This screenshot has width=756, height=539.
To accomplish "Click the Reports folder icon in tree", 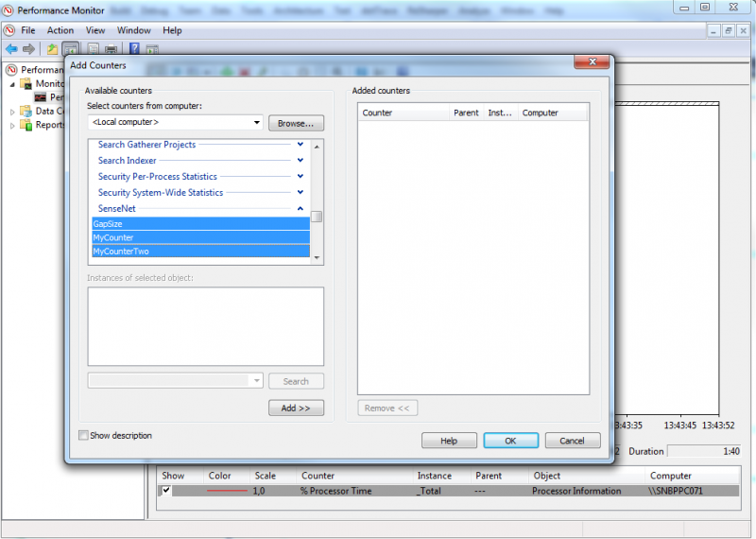I will click(26, 125).
